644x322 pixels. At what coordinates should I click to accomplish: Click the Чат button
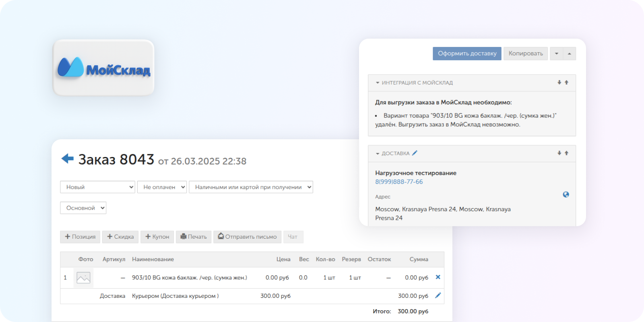tap(293, 237)
